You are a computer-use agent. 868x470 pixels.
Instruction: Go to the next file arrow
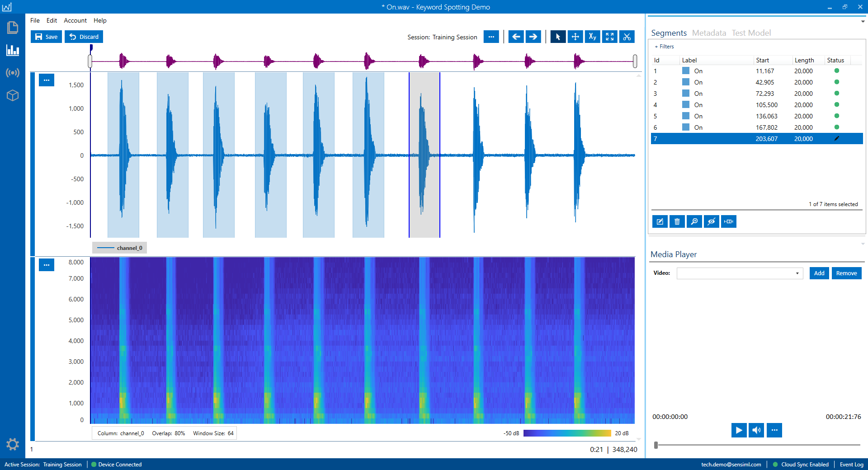533,37
